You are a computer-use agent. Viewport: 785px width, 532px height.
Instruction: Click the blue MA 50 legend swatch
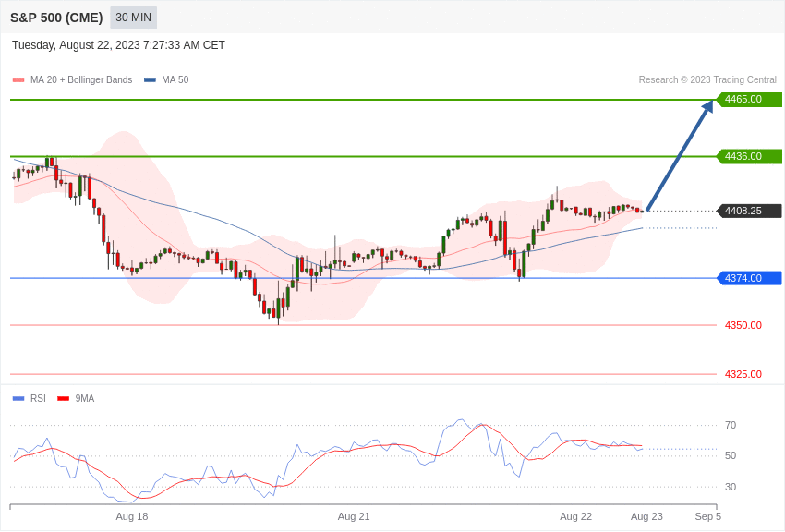pos(150,80)
